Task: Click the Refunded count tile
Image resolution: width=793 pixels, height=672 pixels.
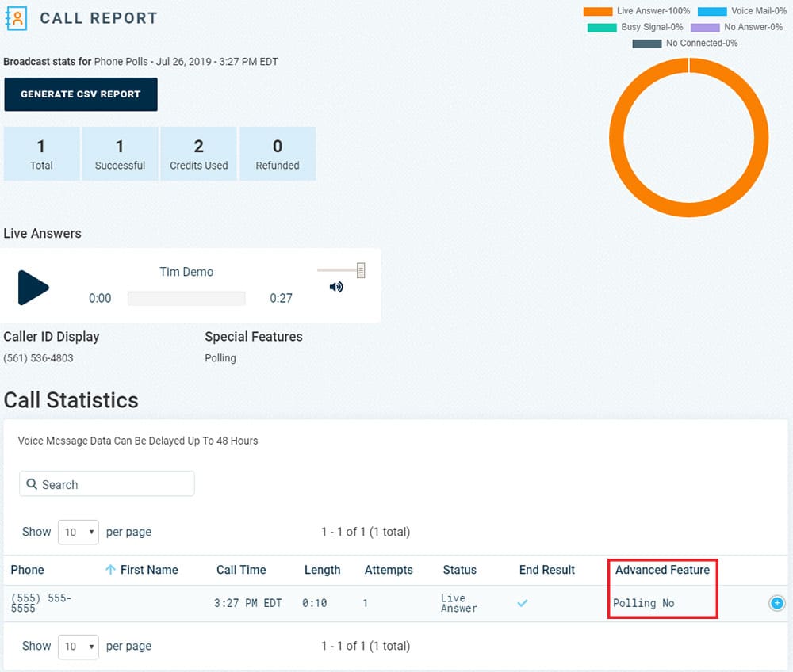Action: [x=278, y=154]
